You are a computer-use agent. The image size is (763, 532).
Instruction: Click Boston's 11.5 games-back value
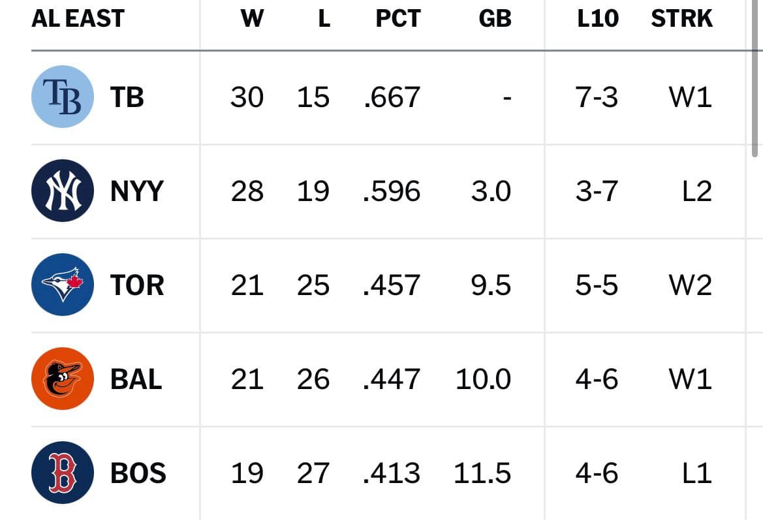click(x=482, y=473)
